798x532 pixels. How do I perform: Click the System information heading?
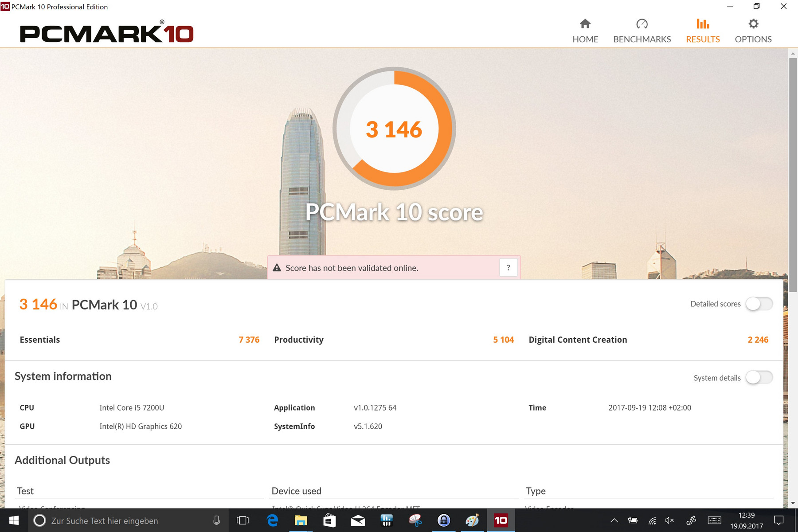click(63, 376)
